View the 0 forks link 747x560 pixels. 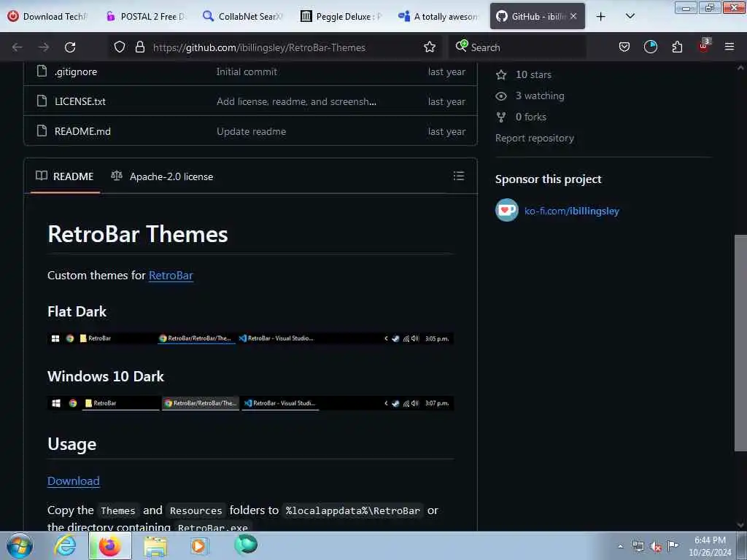click(x=521, y=117)
